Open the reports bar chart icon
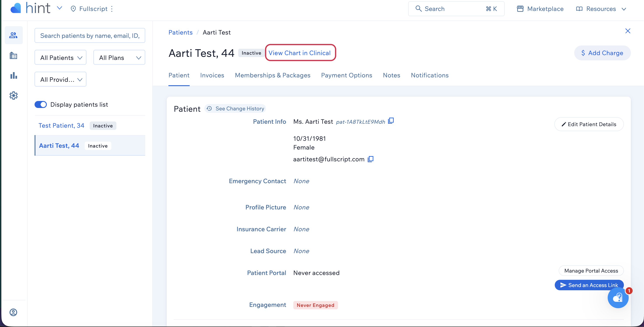 (x=14, y=75)
